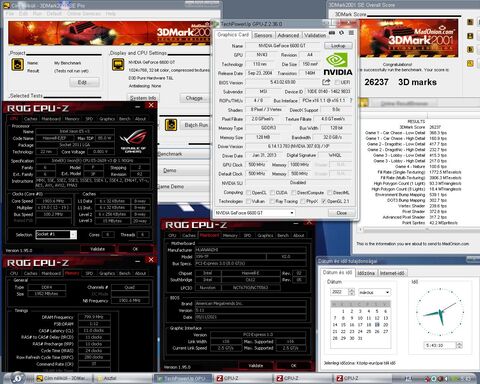The height and width of the screenshot is (384, 480).
Task: Click the second yellow icon in 3DMark score window
Action: point(470,36)
